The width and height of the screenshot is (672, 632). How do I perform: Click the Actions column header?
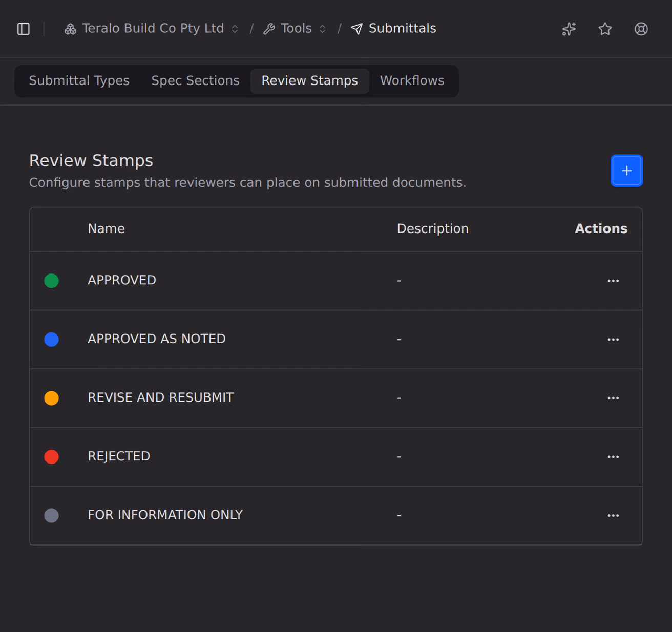click(x=601, y=228)
